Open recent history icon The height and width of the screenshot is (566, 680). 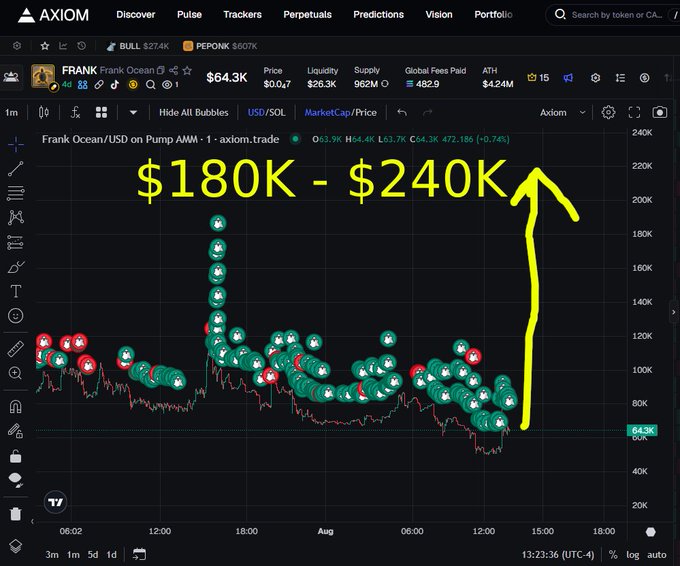click(82, 46)
